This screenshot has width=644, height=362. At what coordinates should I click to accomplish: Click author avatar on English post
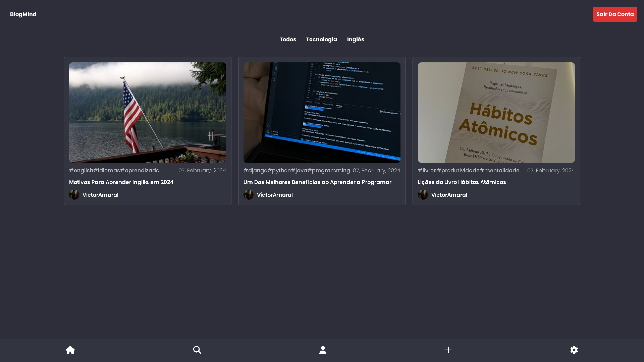point(74,195)
